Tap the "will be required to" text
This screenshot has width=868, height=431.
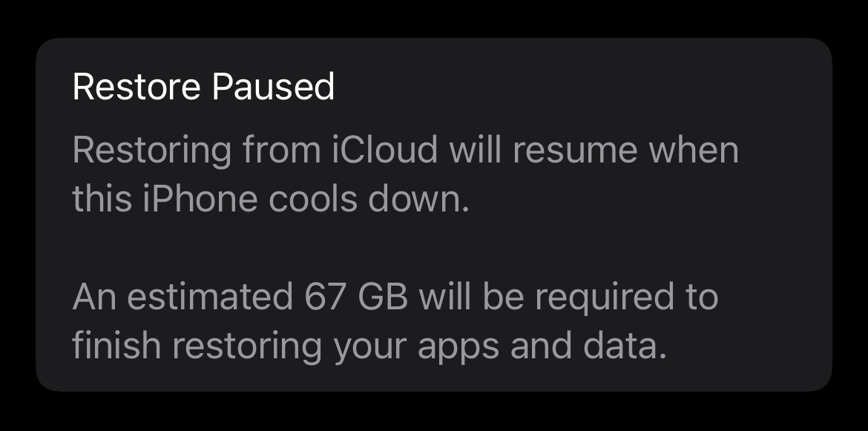[x=568, y=297]
